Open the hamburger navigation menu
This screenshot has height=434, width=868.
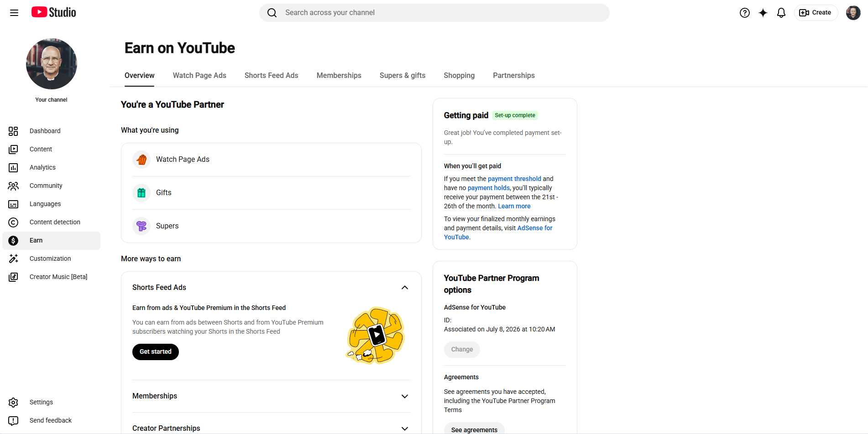coord(14,13)
